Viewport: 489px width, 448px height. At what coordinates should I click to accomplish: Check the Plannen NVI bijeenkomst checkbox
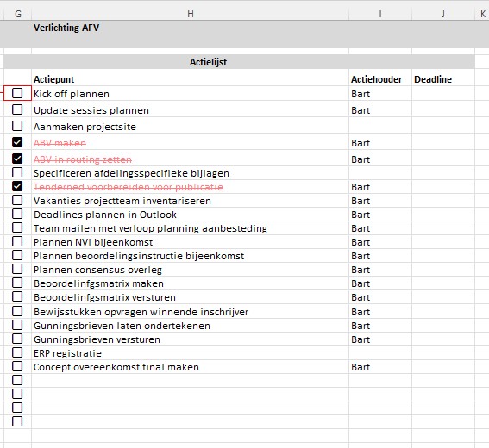pyautogui.click(x=17, y=241)
